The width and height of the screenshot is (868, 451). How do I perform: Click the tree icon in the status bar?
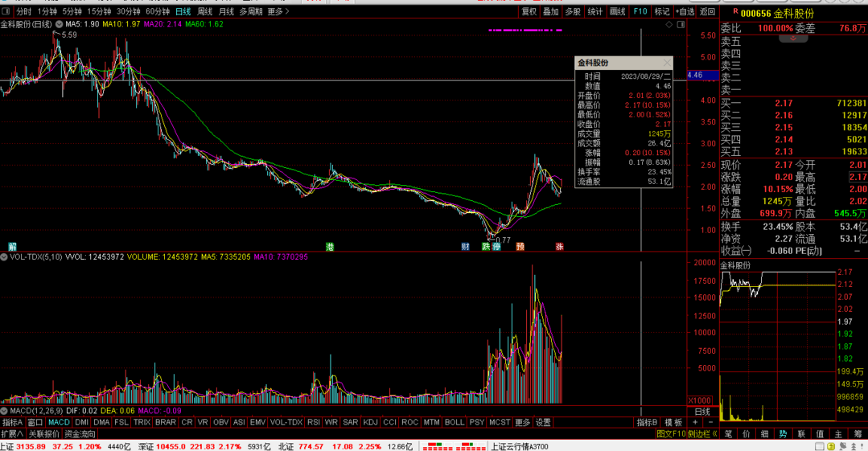[853, 446]
